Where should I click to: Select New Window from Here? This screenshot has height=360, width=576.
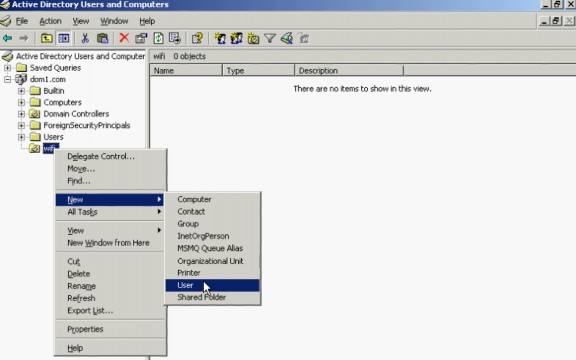tap(109, 243)
